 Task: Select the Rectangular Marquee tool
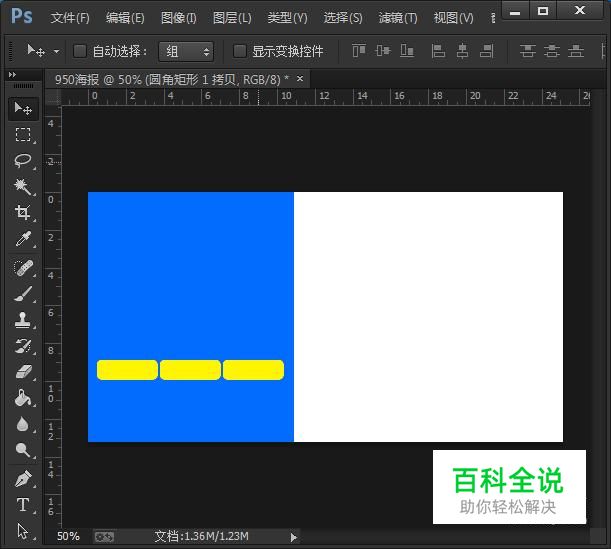point(22,134)
